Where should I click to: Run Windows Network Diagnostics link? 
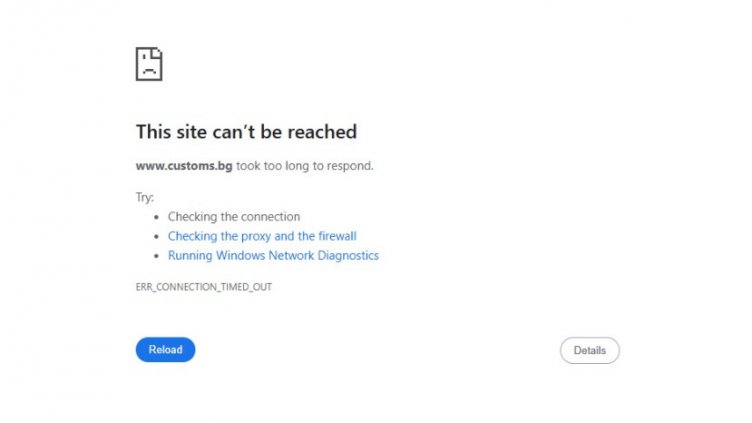click(273, 256)
